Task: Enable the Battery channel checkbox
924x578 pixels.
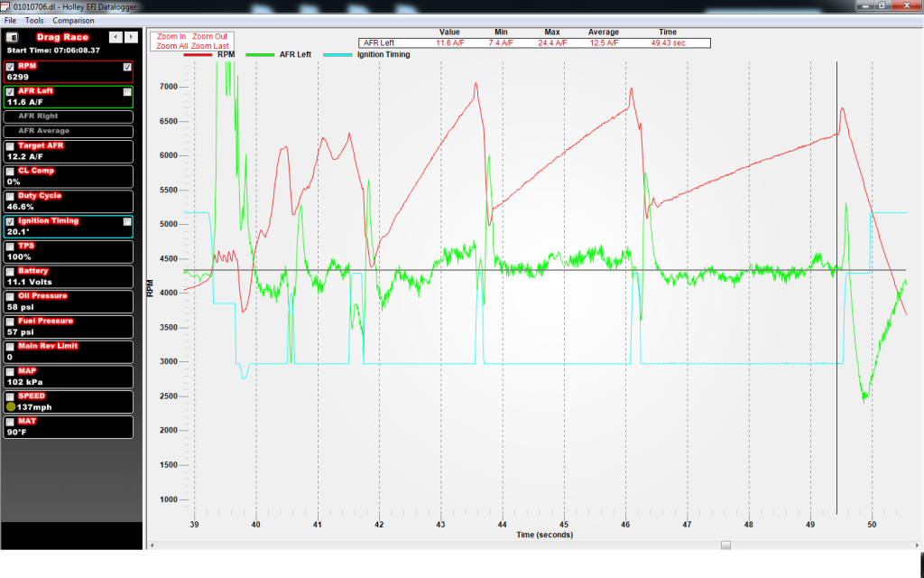Action: pyautogui.click(x=10, y=271)
